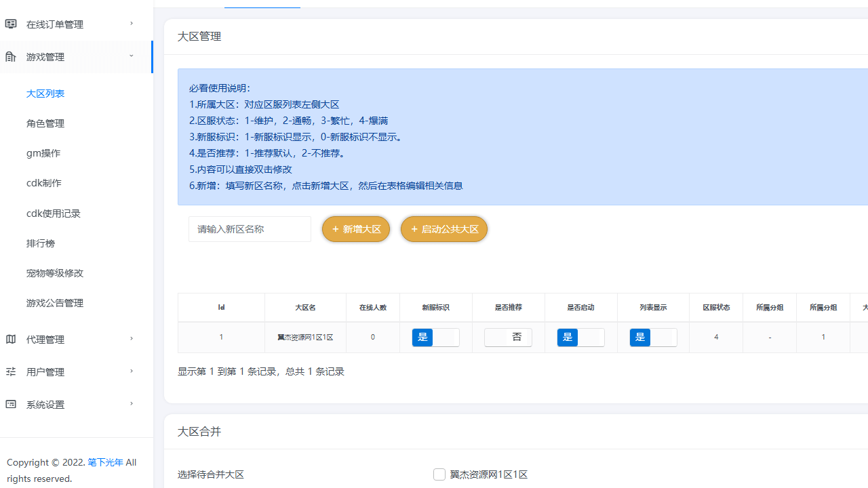The height and width of the screenshot is (488, 868).
Task: Click the 区服状态 column header
Action: (x=716, y=308)
